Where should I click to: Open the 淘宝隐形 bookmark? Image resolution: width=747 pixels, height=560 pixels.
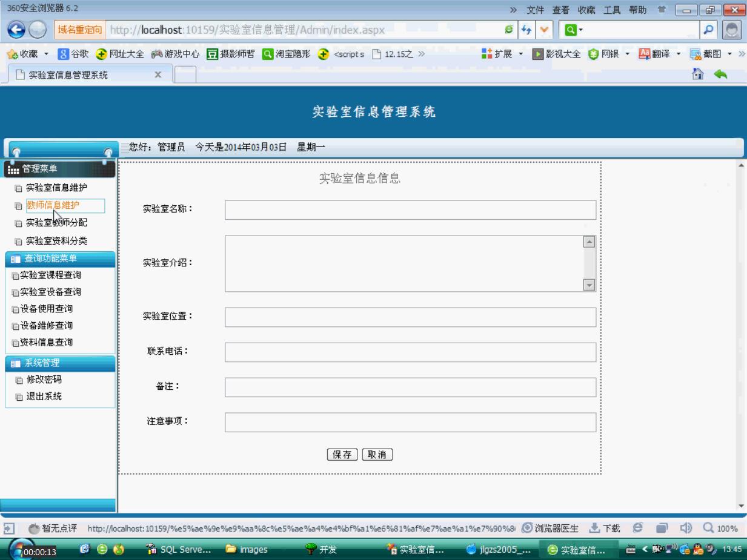286,54
